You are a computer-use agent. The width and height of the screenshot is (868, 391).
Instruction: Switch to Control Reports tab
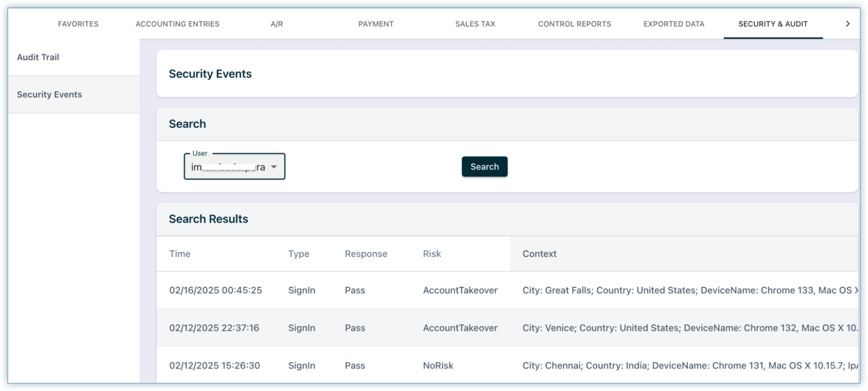point(574,24)
